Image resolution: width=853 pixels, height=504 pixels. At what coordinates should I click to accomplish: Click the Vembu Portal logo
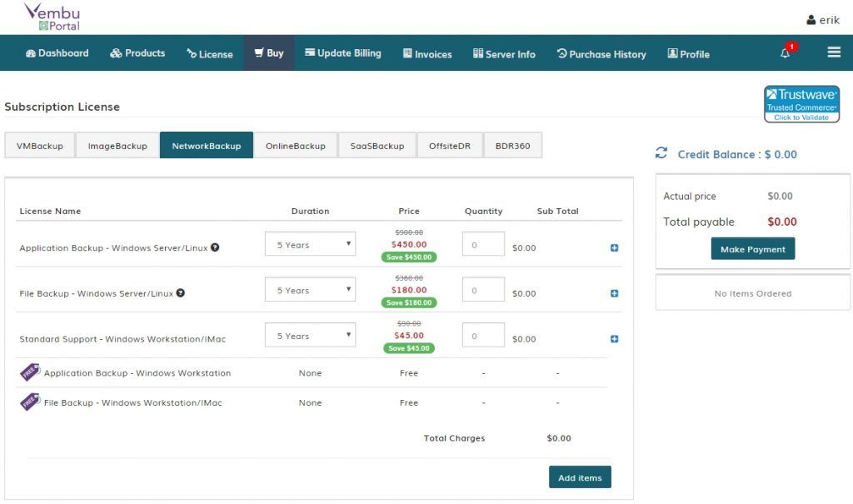(x=52, y=17)
